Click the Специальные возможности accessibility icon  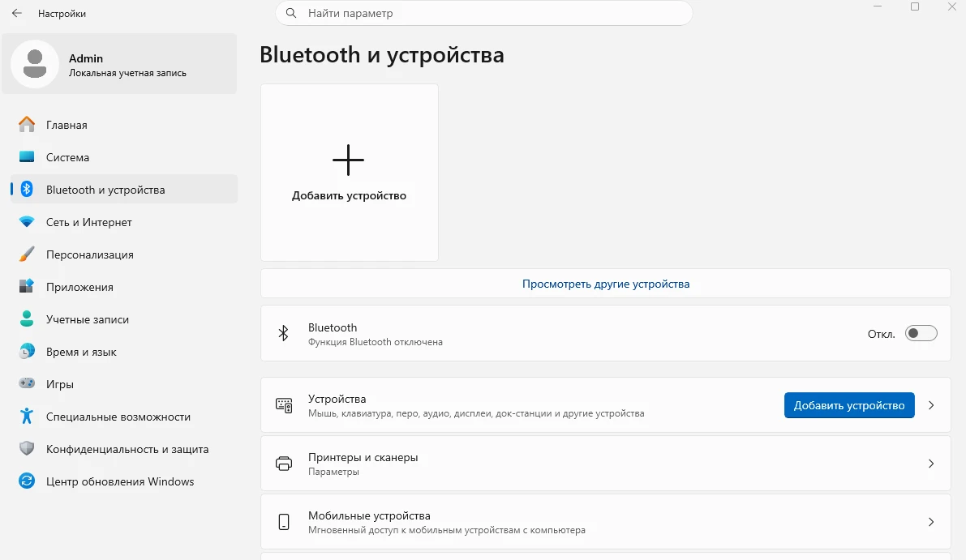(27, 416)
